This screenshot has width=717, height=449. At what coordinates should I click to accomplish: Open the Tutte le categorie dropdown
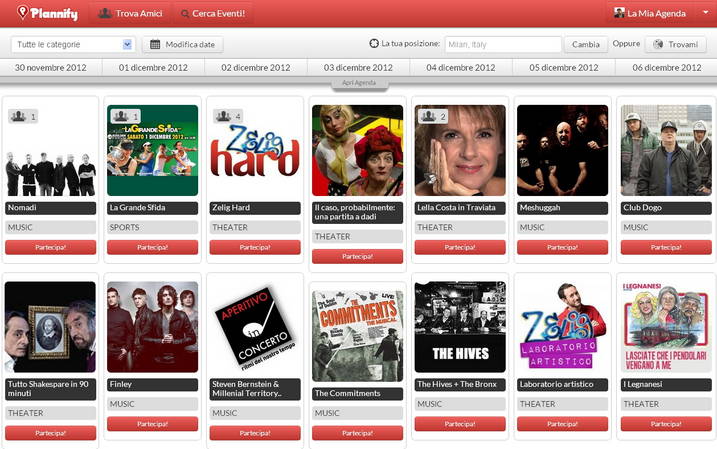(x=74, y=44)
